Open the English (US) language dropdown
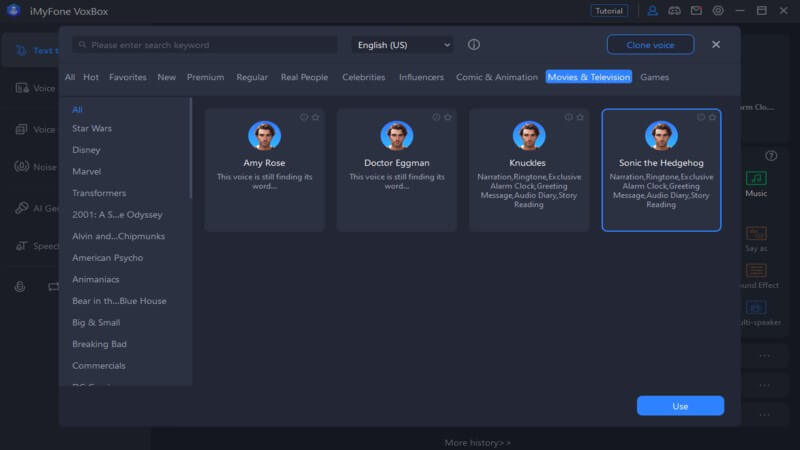 (x=403, y=45)
